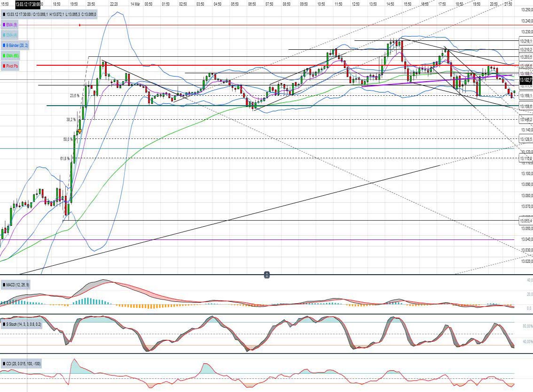The height and width of the screenshot is (392, 533).
Task: Click the 23,6 % Fibonacci level label
Action: point(74,96)
